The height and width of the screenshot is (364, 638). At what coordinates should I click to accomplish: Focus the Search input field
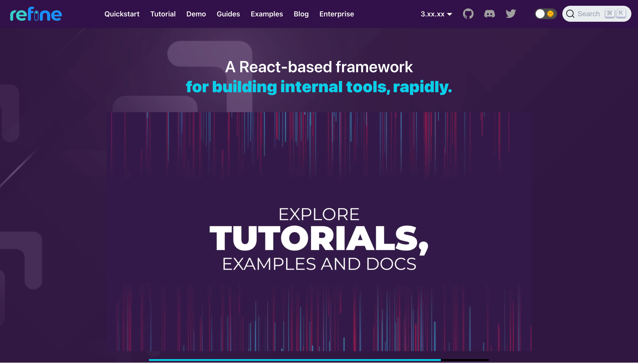[x=588, y=14]
